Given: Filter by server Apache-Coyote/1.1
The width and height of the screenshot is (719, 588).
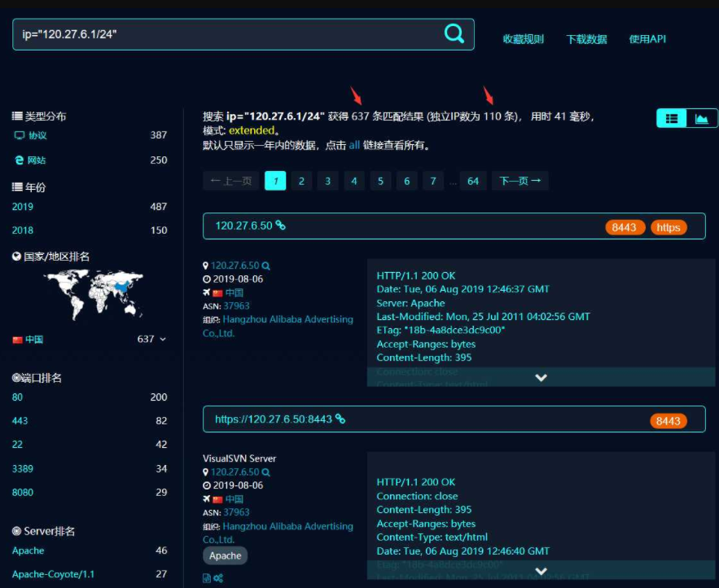Looking at the screenshot, I should (53, 574).
